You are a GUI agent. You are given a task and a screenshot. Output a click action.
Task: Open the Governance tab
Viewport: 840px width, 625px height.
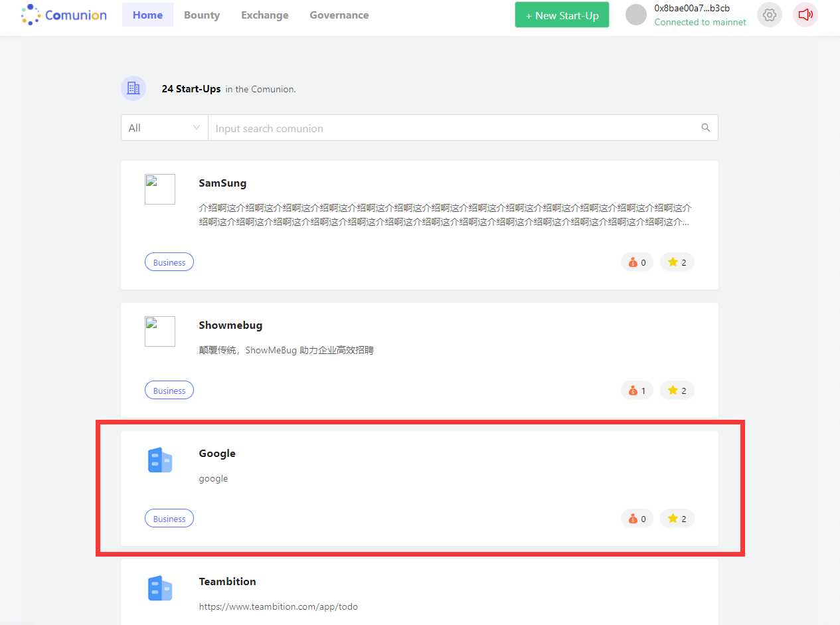tap(339, 15)
